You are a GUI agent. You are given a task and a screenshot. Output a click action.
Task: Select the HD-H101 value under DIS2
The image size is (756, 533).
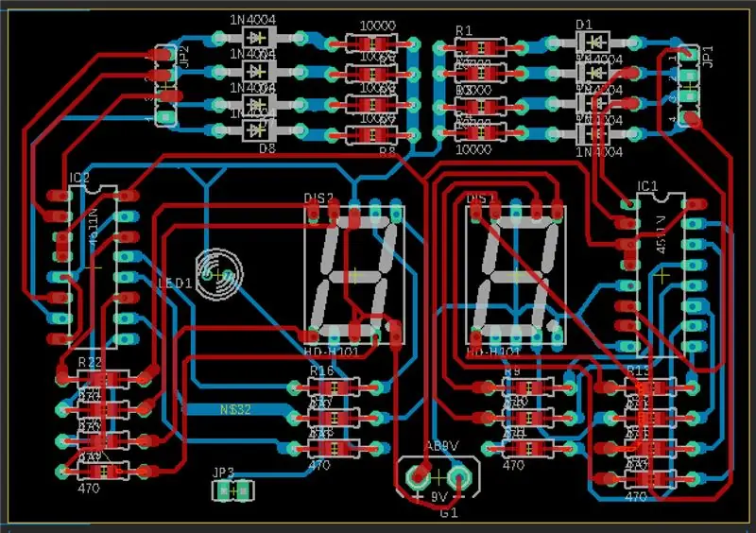click(x=332, y=352)
